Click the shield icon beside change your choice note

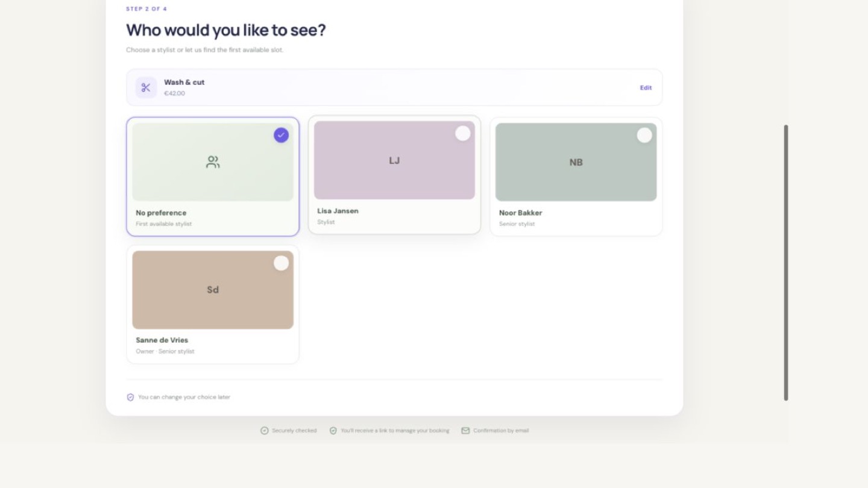(130, 397)
